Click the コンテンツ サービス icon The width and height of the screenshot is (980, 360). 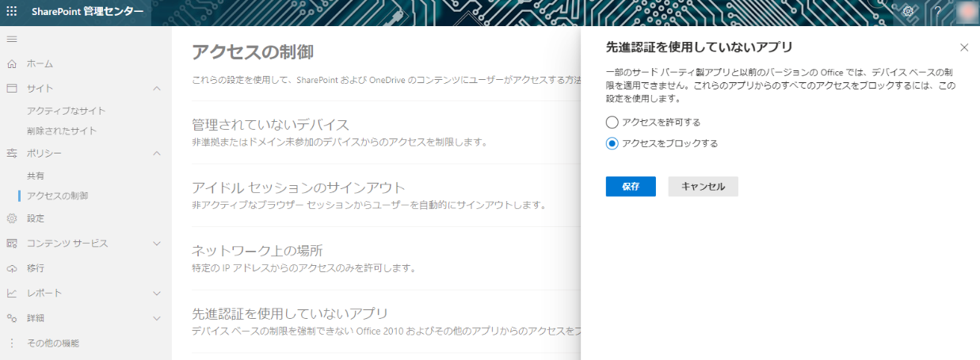coord(12,243)
